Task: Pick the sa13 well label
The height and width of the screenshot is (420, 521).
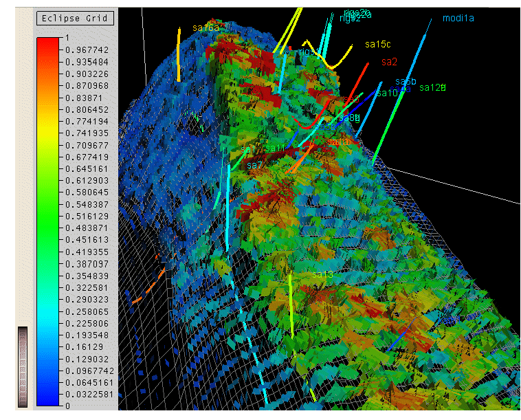Action: click(x=322, y=275)
